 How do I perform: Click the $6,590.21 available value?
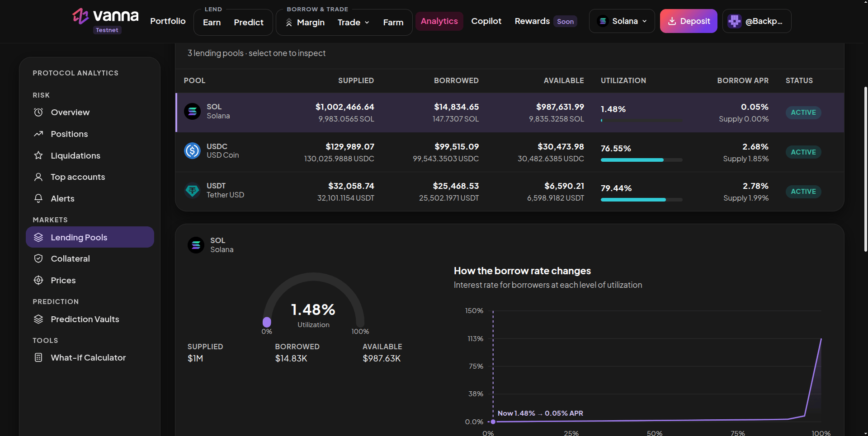[x=564, y=186]
